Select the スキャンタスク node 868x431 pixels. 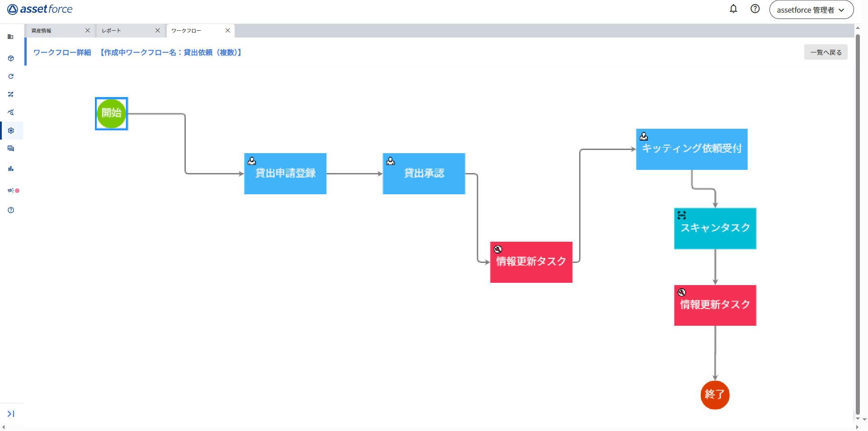click(715, 229)
